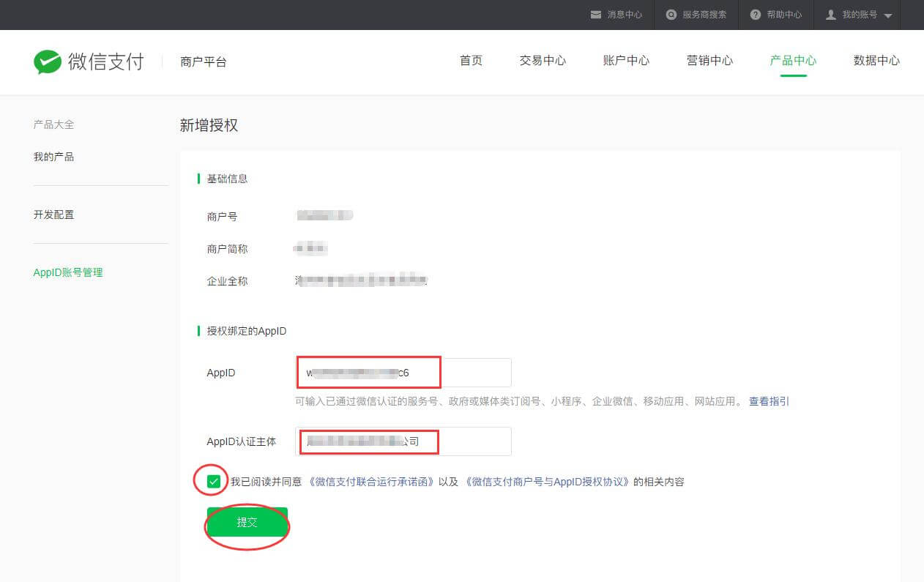Open the 营销中心 navigation tab
This screenshot has width=924, height=582.
[x=709, y=61]
